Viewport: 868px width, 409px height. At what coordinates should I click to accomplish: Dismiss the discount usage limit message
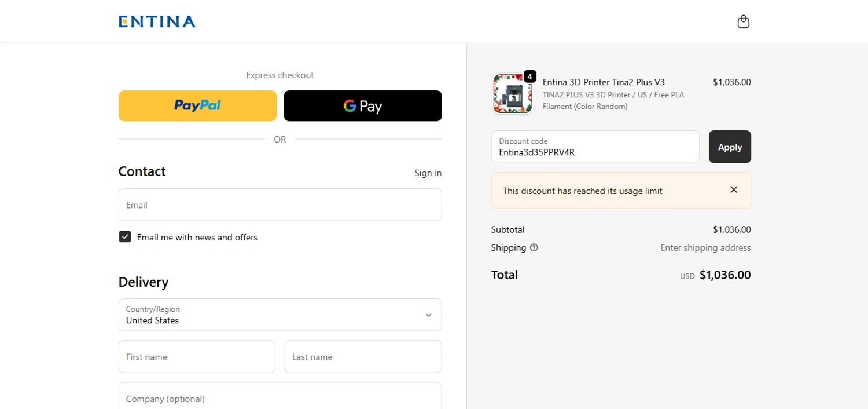(734, 190)
